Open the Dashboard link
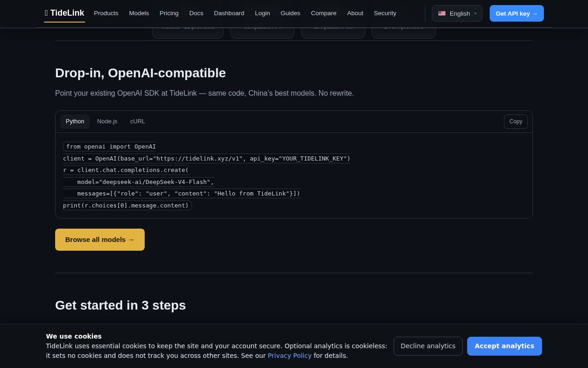The image size is (588, 368). point(229,13)
